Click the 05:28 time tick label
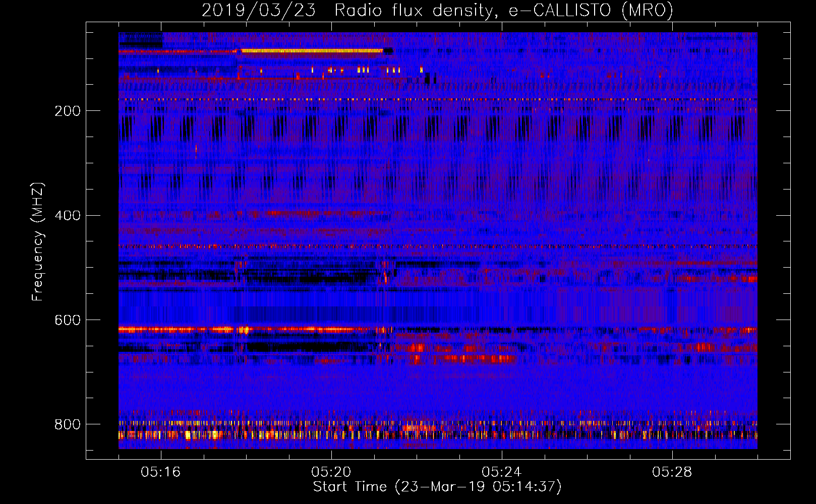Image resolution: width=816 pixels, height=504 pixels. 672,472
